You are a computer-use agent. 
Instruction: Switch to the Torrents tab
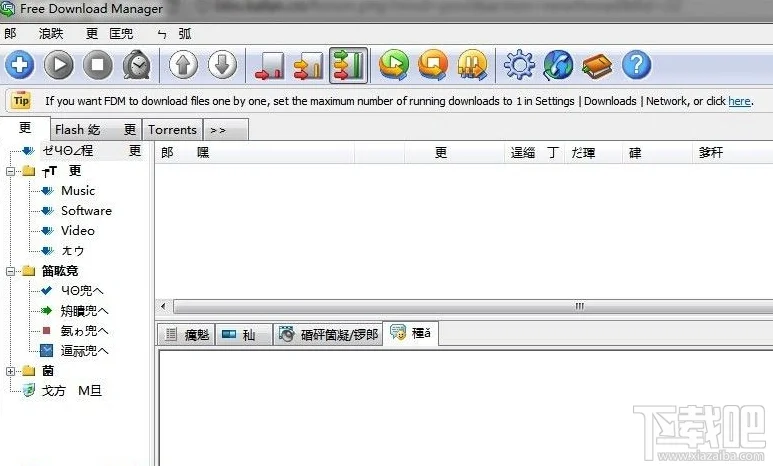173,130
